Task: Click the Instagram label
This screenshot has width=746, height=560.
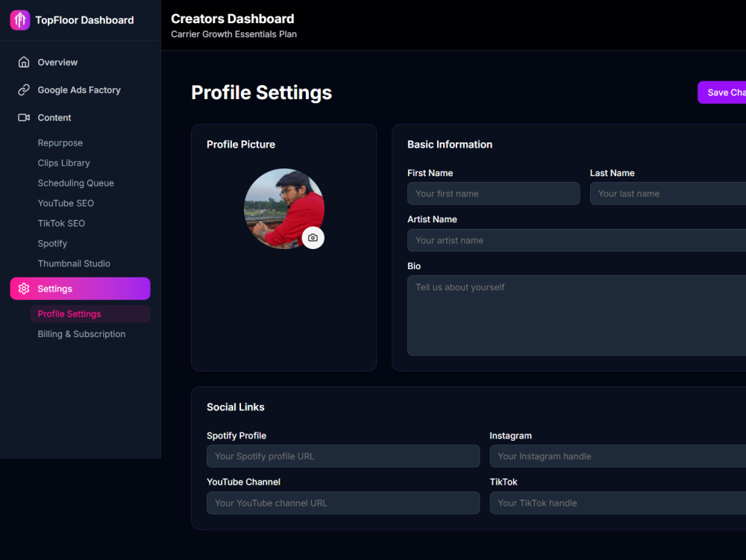Action: click(x=510, y=436)
